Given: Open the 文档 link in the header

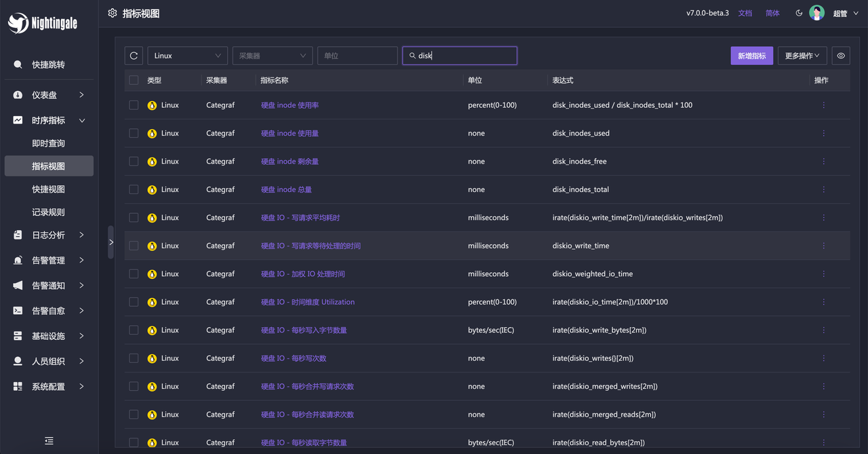Looking at the screenshot, I should tap(745, 13).
